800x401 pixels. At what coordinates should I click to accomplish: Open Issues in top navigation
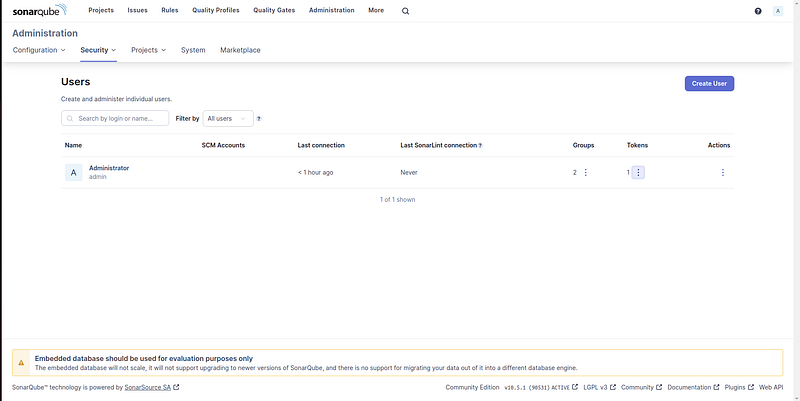pos(137,10)
